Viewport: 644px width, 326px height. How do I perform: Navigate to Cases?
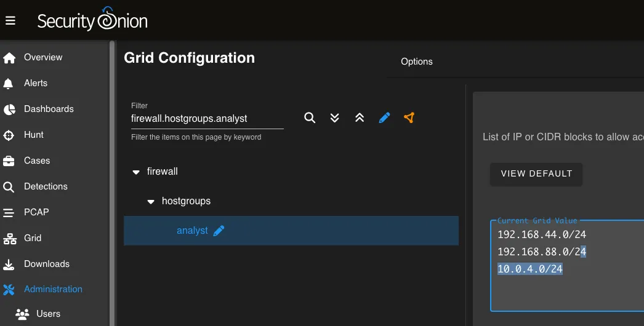coord(37,161)
